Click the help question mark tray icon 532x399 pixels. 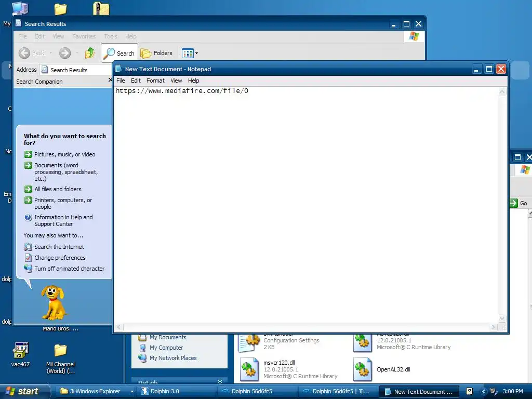(x=469, y=391)
